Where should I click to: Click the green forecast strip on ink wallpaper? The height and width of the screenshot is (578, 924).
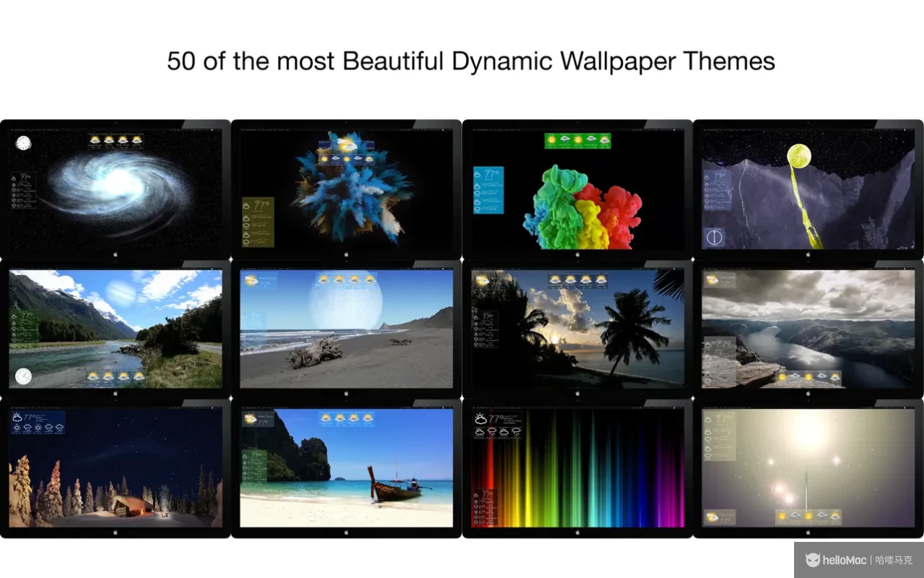click(x=577, y=141)
